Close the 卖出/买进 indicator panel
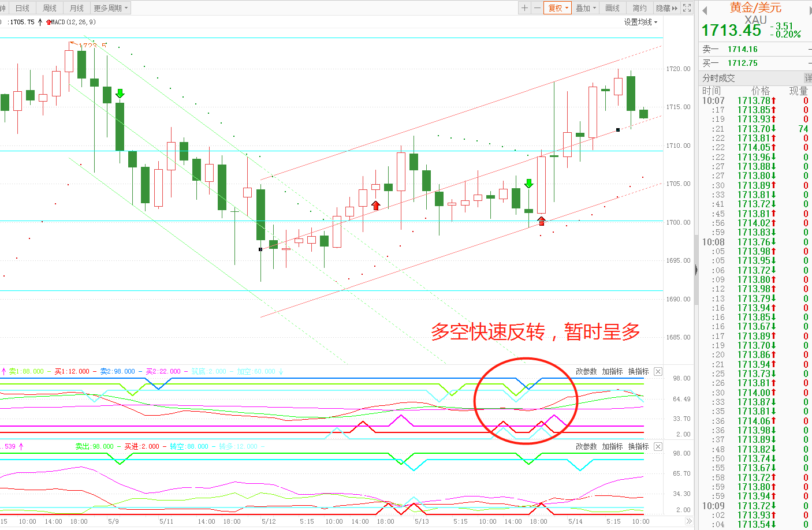The image size is (812, 530). click(658, 446)
